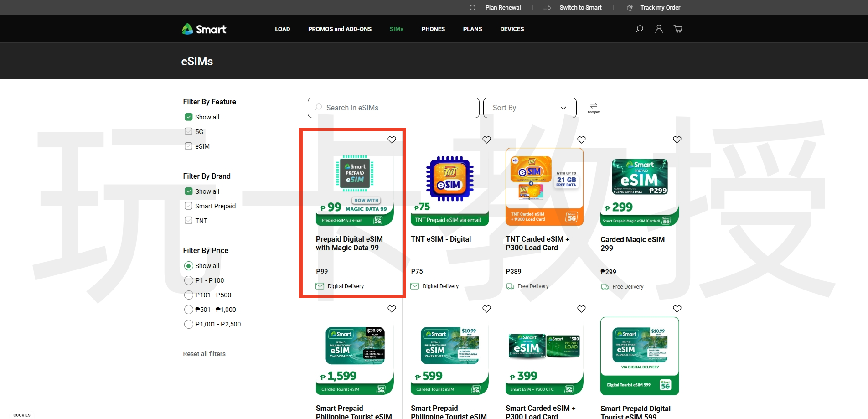Click the ₱1,599 Carded Tourist eSIM image
The image size is (868, 419).
[355, 356]
